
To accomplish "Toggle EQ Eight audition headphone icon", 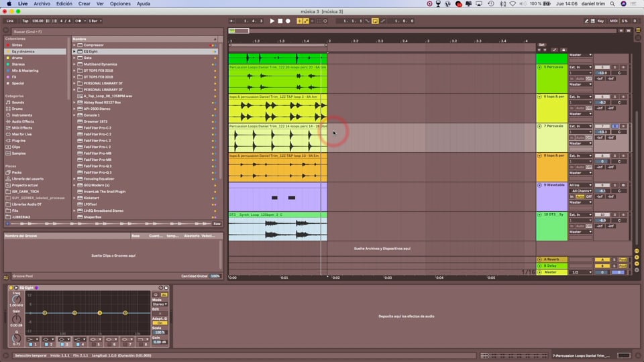I will 156,295.
